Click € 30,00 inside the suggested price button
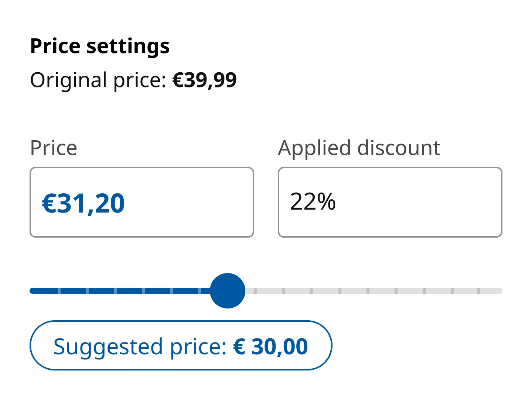This screenshot has height=400, width=532. tap(271, 345)
